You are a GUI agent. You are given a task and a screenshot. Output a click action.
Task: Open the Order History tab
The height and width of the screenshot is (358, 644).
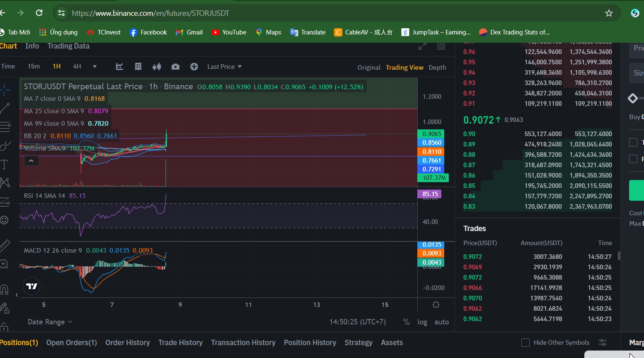click(128, 343)
